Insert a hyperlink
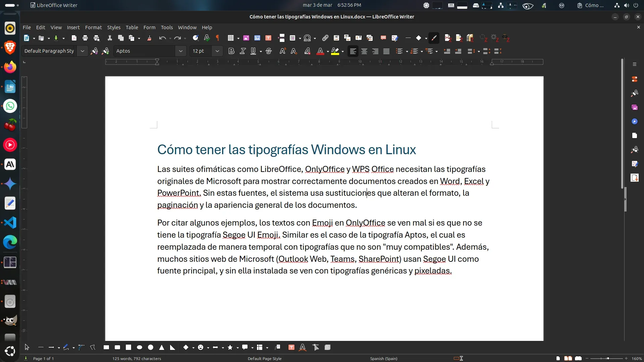644x362 pixels. [325, 38]
